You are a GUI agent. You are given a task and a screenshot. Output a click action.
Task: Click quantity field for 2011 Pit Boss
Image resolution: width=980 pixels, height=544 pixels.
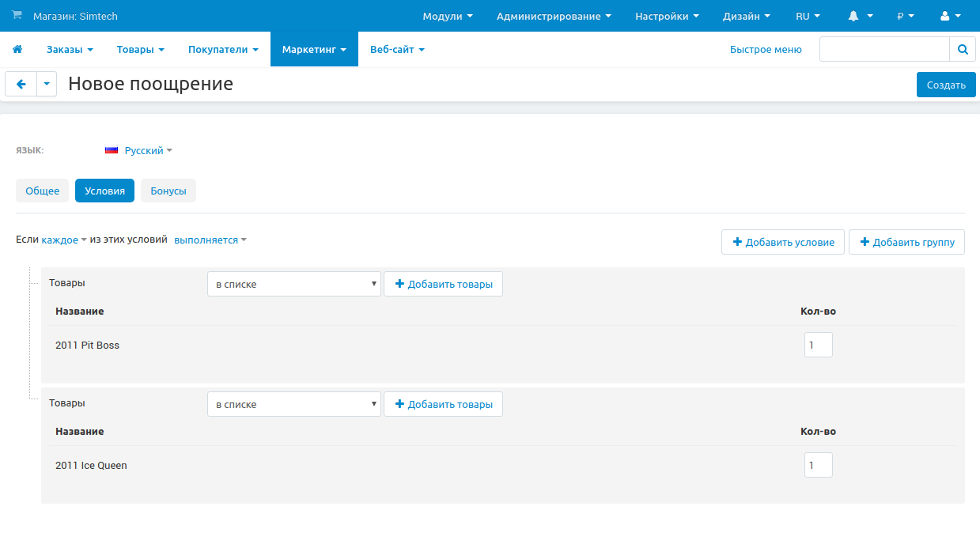(x=818, y=345)
